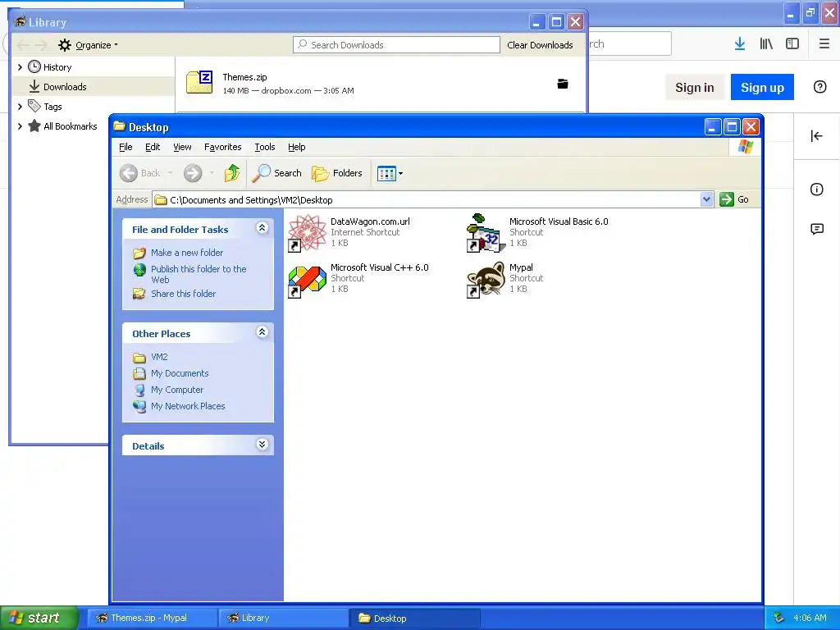Open the File menu
Image resolution: width=840 pixels, height=630 pixels.
(x=126, y=147)
